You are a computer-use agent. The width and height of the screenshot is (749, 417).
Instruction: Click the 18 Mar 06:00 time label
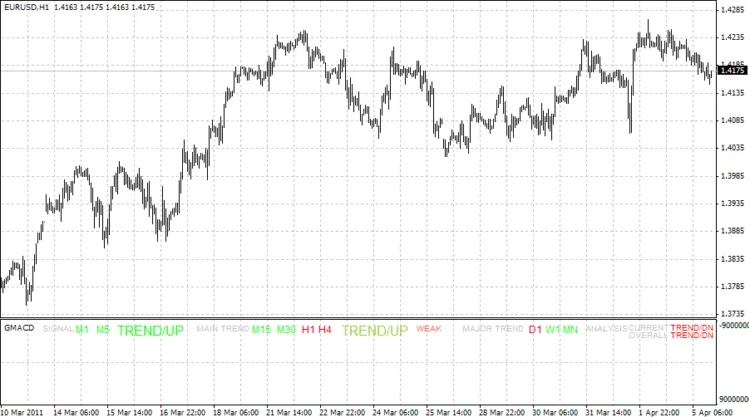pos(235,412)
